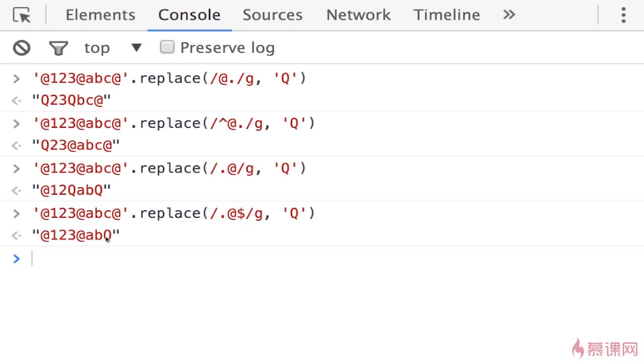The height and width of the screenshot is (362, 644).
Task: Enable the Preserve log checkbox
Action: click(x=167, y=47)
